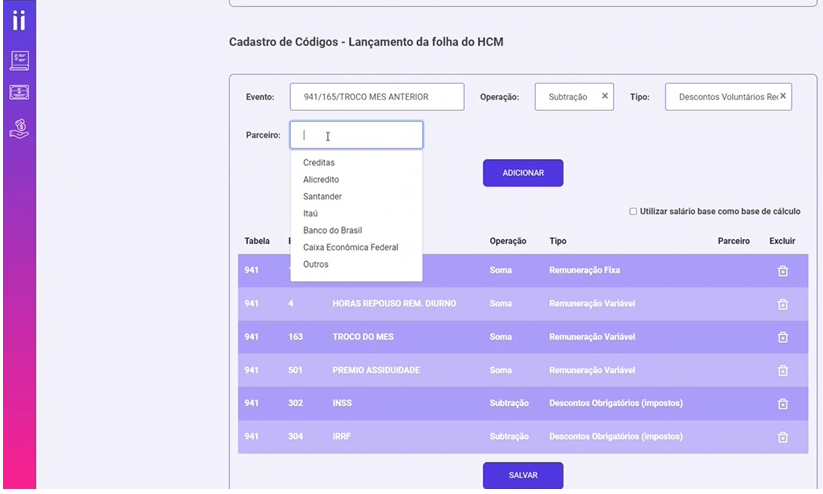Screen dimensions: 823x494
Task: Open the payroll ledger sidebar icon
Action: 19,60
